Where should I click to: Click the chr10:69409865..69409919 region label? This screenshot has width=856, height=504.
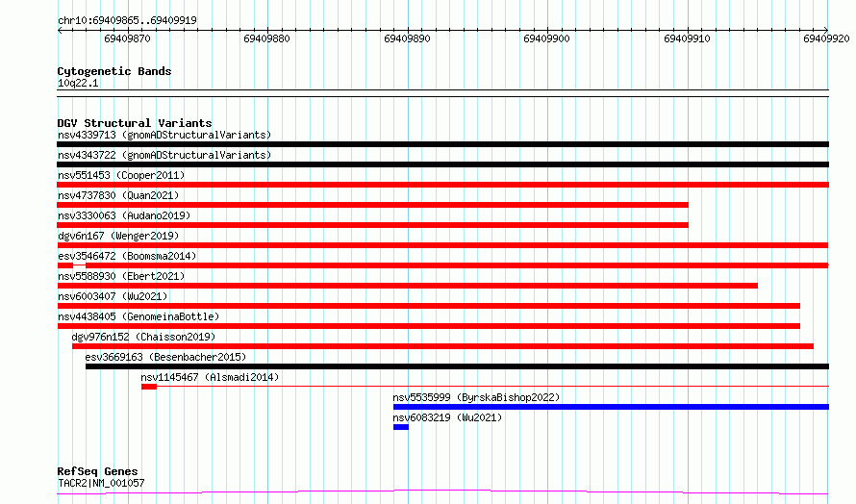coord(127,20)
